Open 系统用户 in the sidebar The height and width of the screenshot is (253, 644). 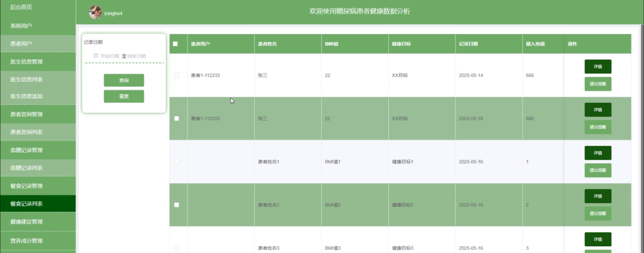(38, 25)
